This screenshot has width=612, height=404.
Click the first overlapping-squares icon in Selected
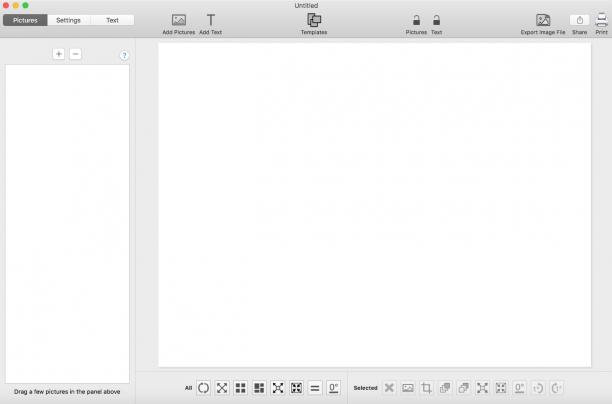coord(445,388)
